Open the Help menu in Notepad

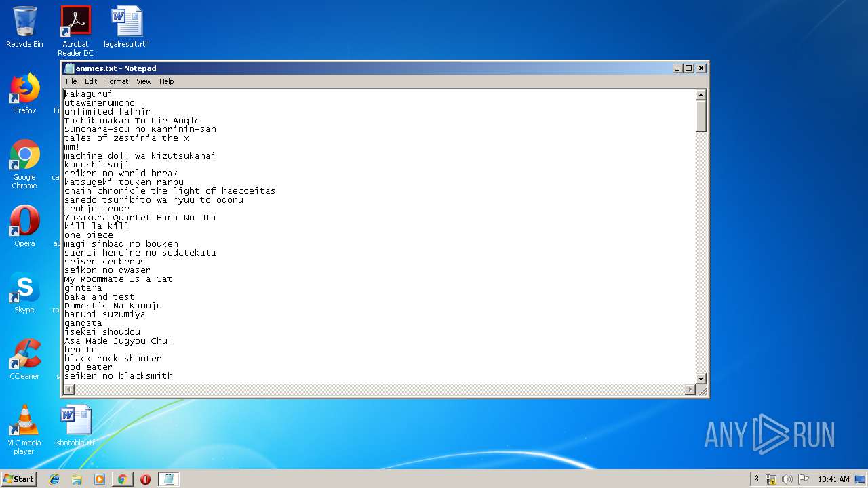click(x=167, y=81)
